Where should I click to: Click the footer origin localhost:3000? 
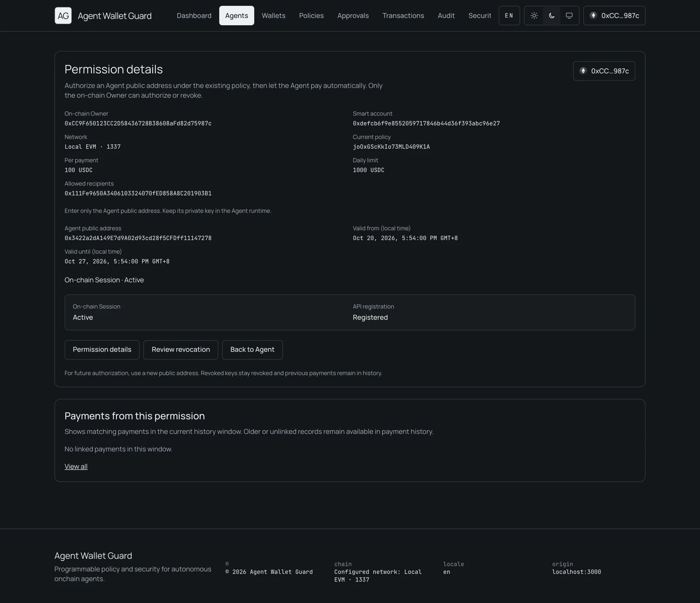pos(577,572)
